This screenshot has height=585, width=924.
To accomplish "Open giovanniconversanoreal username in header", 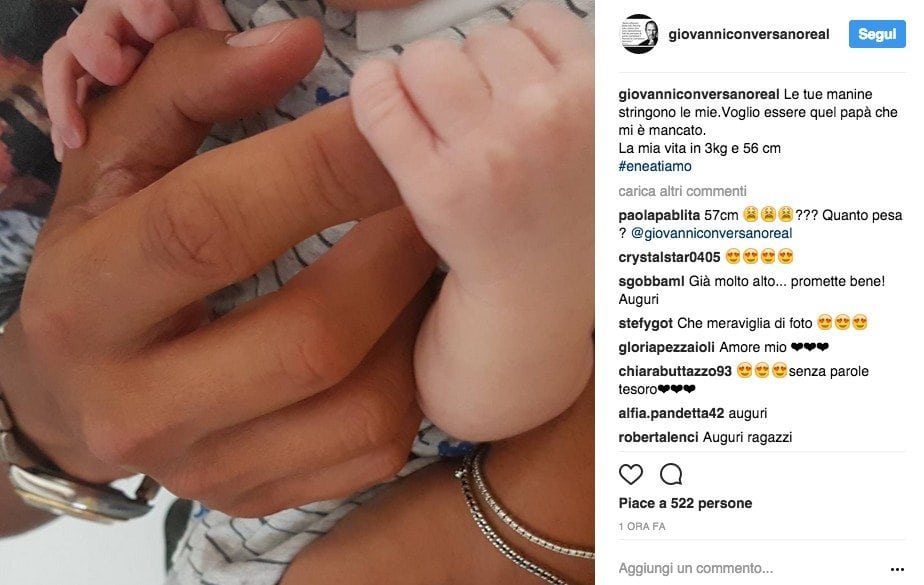I will click(749, 34).
